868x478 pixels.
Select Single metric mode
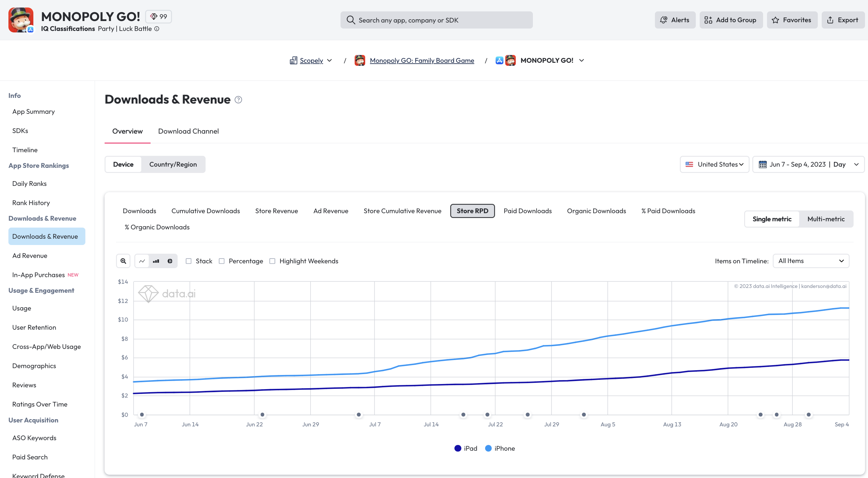coord(772,219)
